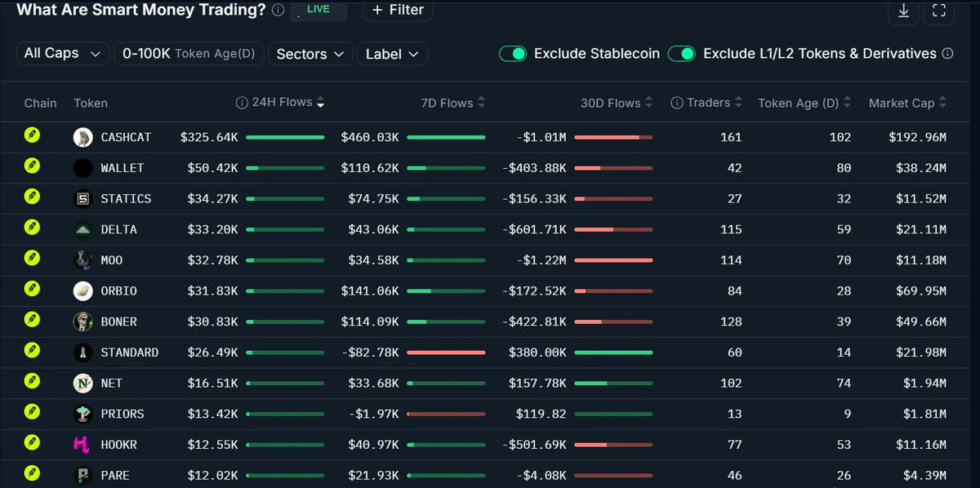Click the Chain column header
980x488 pixels.
[41, 103]
